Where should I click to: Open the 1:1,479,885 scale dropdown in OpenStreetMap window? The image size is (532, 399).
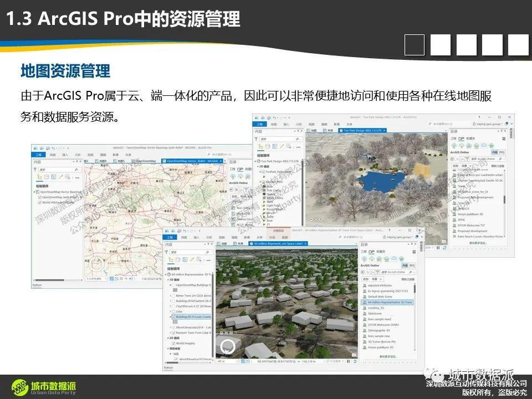pos(106,279)
